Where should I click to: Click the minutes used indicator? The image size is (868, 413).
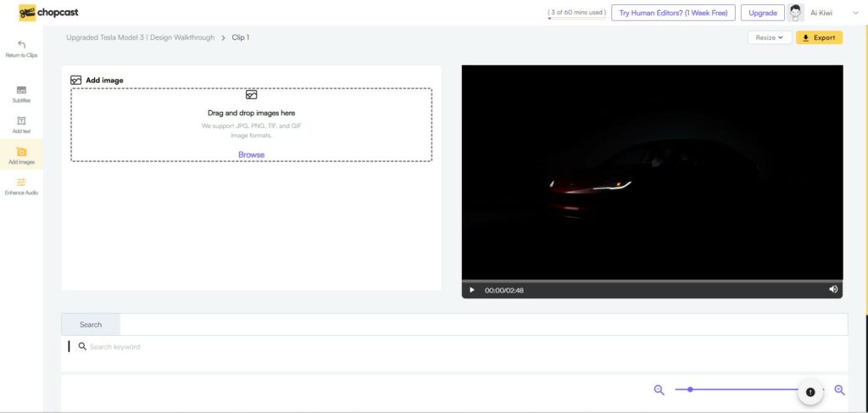pyautogui.click(x=576, y=13)
